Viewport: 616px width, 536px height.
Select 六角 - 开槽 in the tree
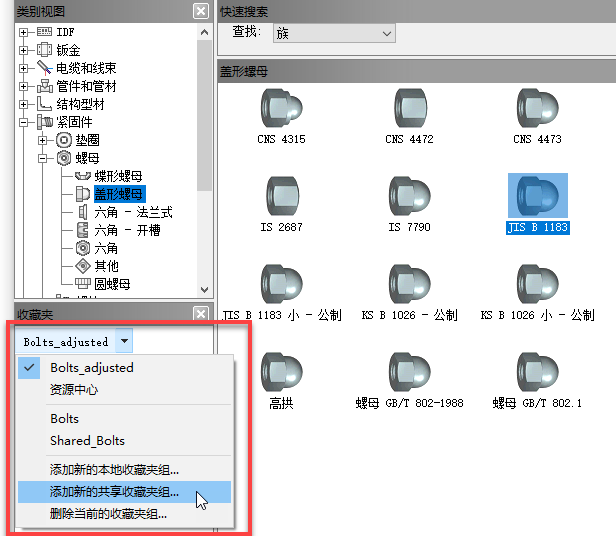pyautogui.click(x=127, y=230)
